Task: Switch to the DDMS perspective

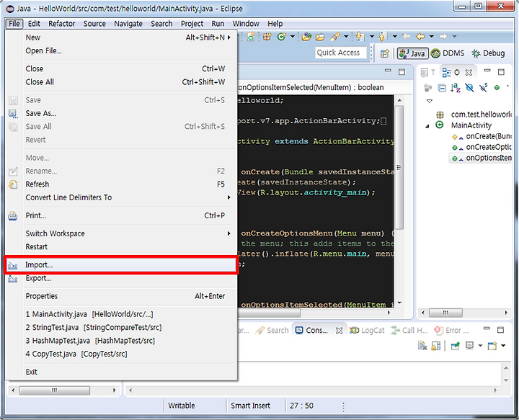Action: (448, 53)
